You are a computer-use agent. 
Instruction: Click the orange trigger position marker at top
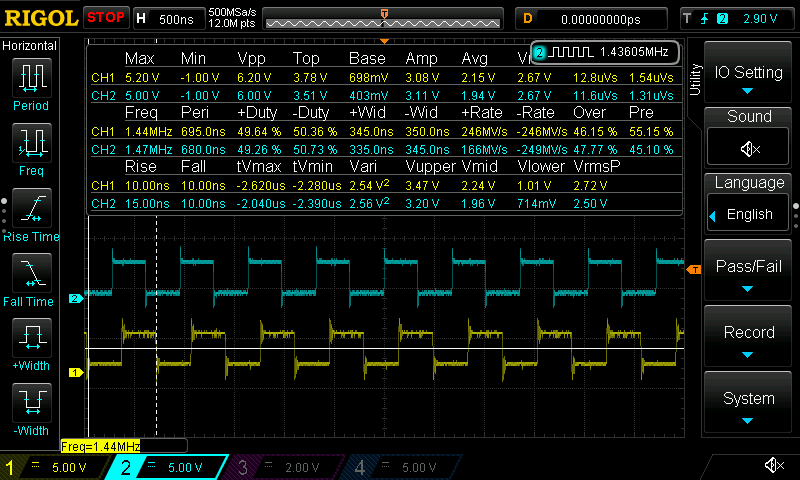pos(384,12)
